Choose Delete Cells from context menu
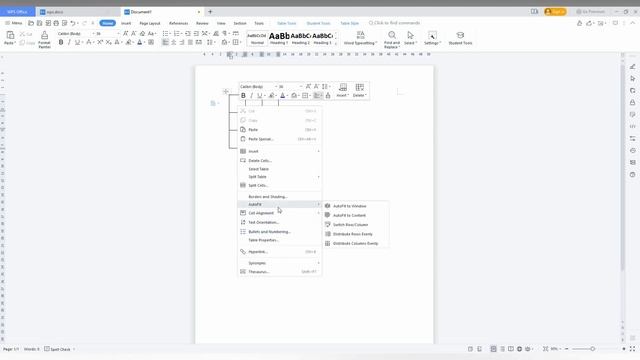This screenshot has height=360, width=640. tap(280, 161)
